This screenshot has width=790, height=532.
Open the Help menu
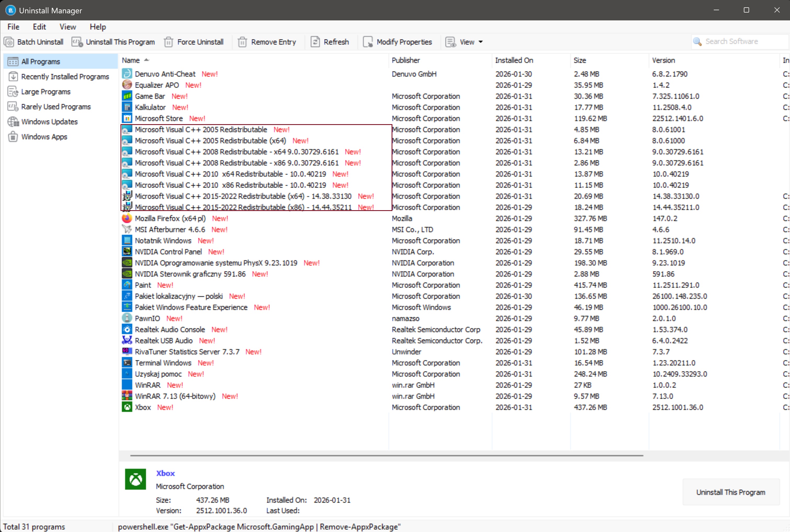click(98, 27)
